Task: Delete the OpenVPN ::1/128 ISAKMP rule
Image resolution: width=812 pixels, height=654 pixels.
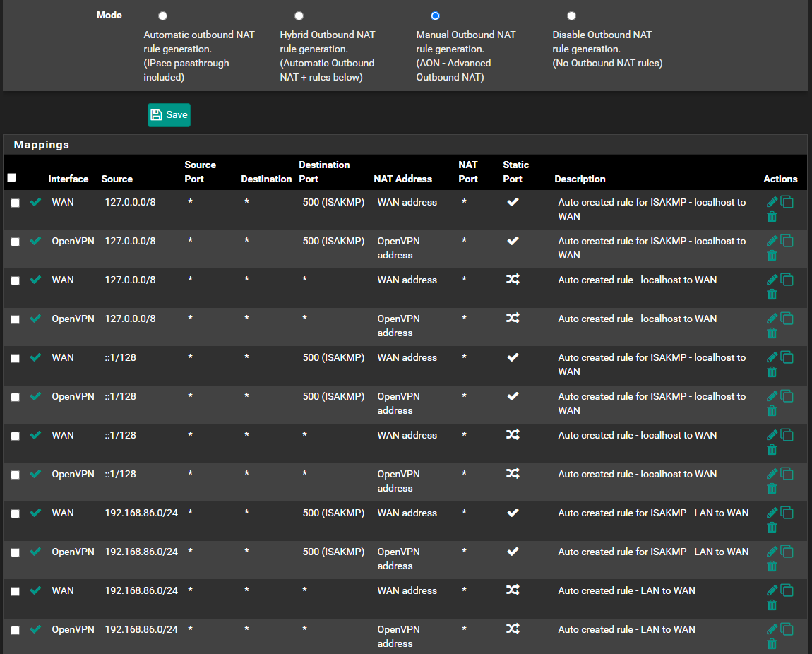Action: tap(772, 410)
